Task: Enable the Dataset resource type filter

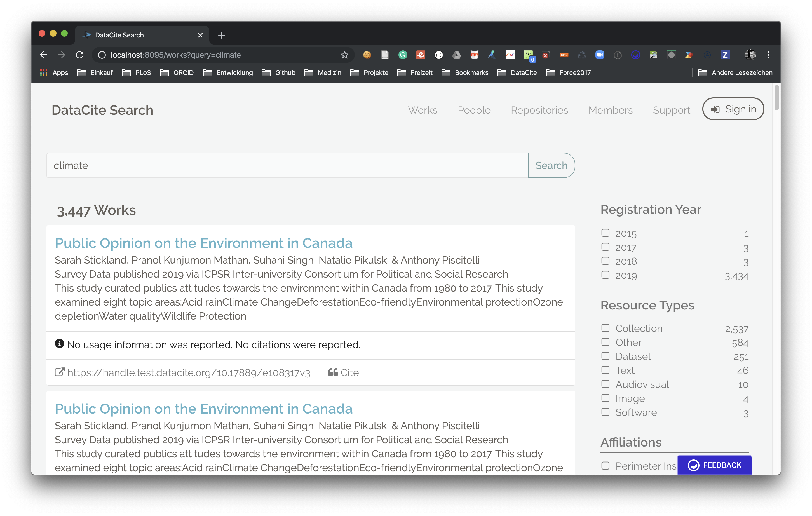Action: point(605,356)
